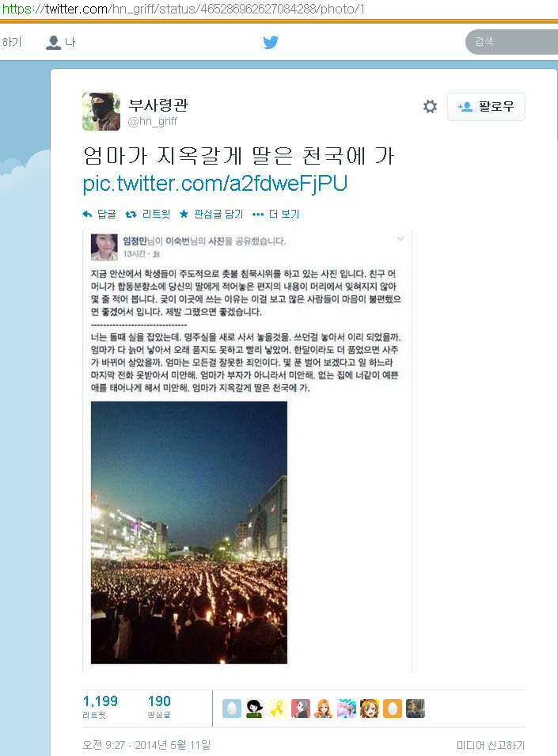Screen dimensions: 558x756
Task: Favorite tweet with 관심글 담기 star
Action: click(211, 214)
